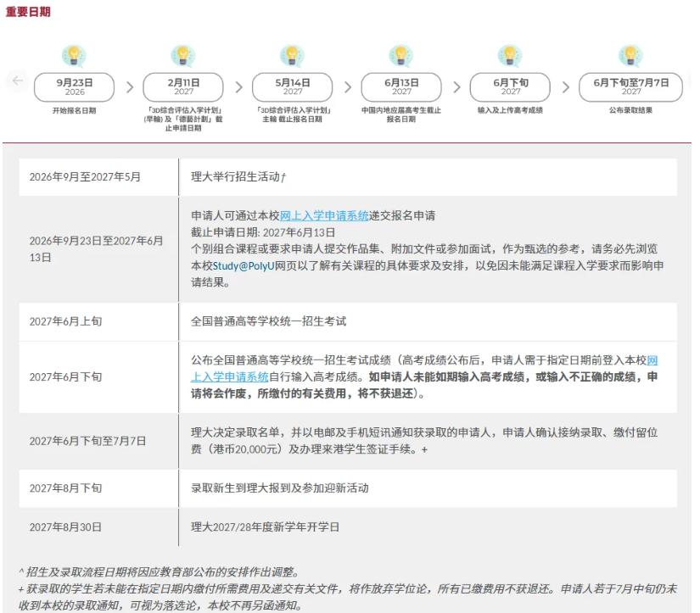Click the lightbulb icon above 5月14日 2027
This screenshot has width=700, height=613.
coord(293,56)
